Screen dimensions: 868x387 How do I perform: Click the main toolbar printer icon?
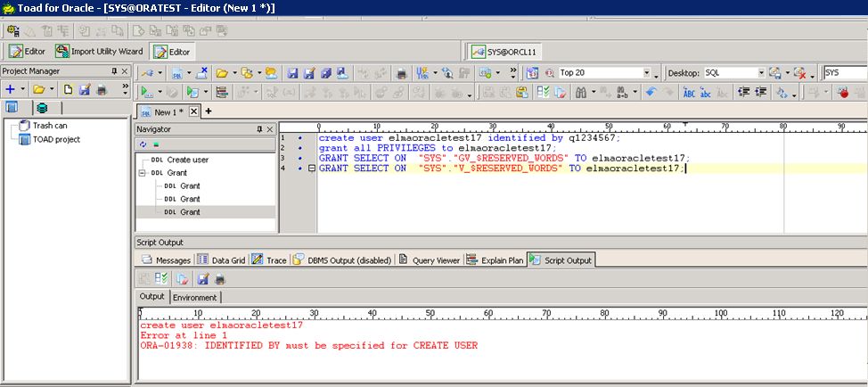click(x=402, y=72)
